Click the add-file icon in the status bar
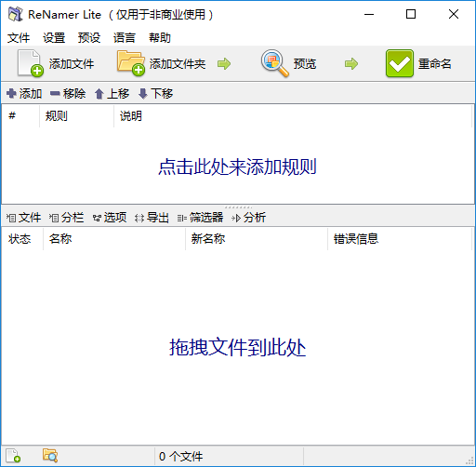Screen dimensions: 476x467 13,456
